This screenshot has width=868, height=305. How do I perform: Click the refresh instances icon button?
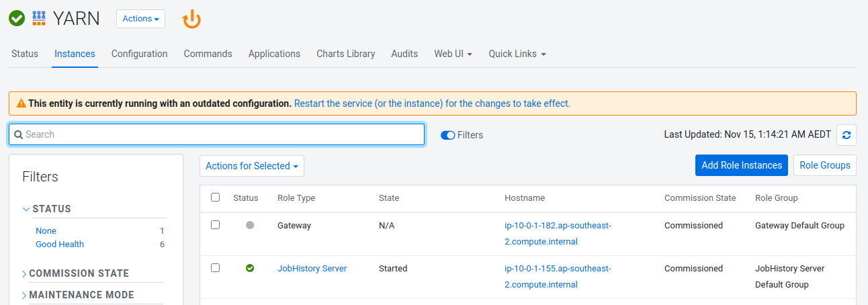pos(846,135)
